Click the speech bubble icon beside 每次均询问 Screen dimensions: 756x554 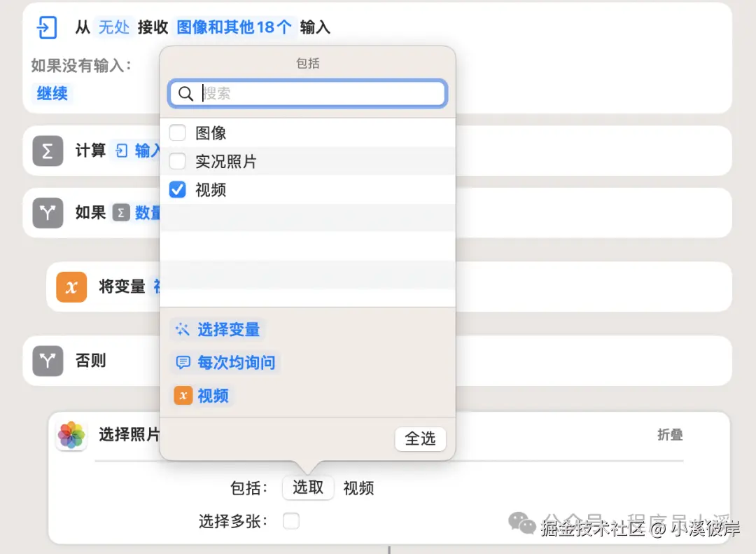[182, 363]
